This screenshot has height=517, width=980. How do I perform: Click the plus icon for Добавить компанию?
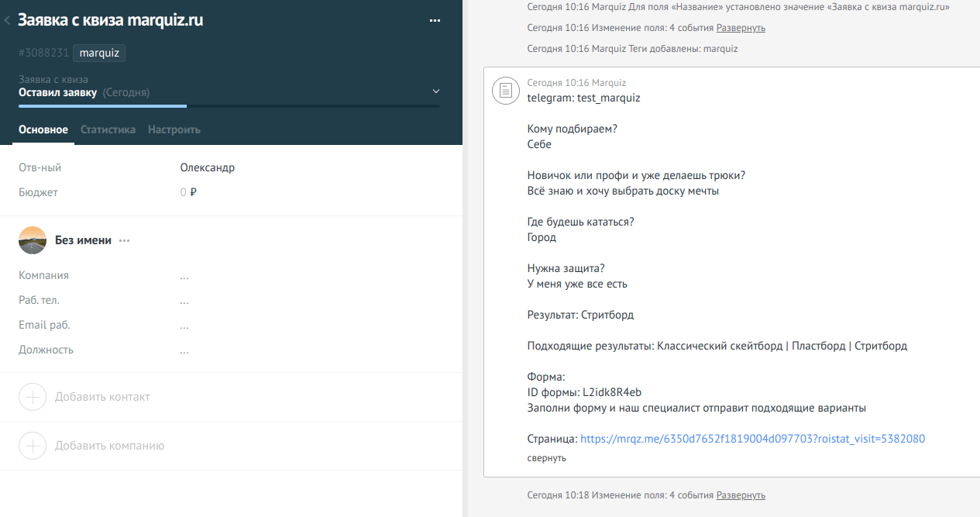33,446
